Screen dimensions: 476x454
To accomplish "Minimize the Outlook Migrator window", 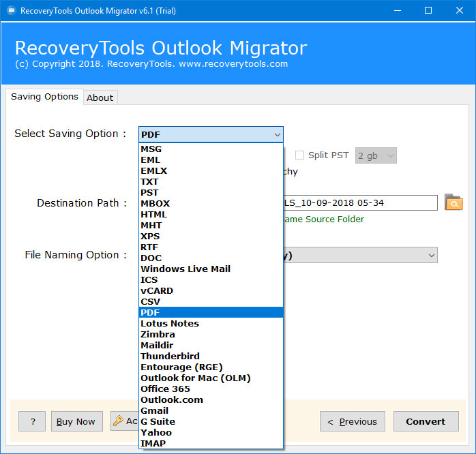I will (398, 11).
